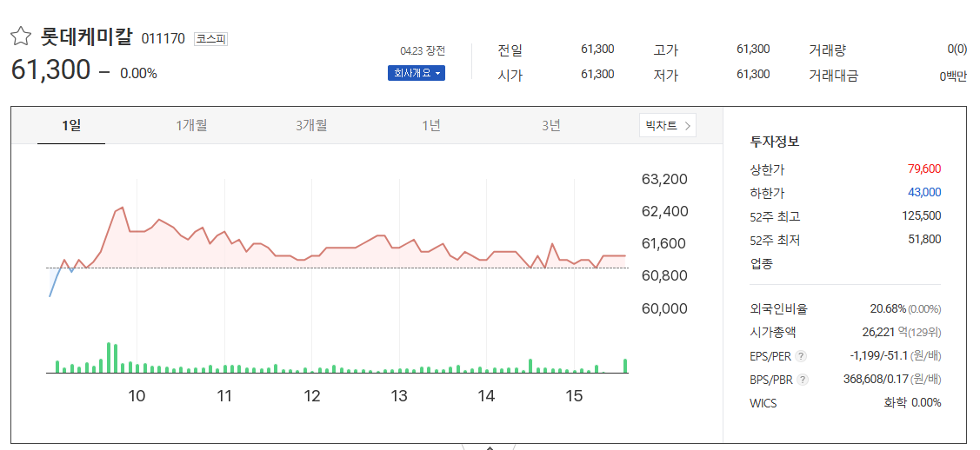980x450 pixels.
Task: Click the 거래량 value 0(0)
Action: (x=957, y=50)
